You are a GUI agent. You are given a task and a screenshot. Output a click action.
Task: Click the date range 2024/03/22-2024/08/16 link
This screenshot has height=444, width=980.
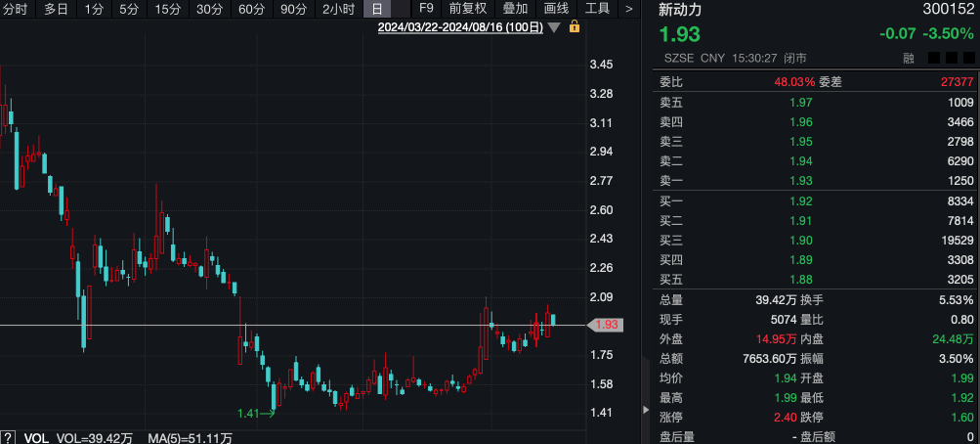pyautogui.click(x=460, y=27)
